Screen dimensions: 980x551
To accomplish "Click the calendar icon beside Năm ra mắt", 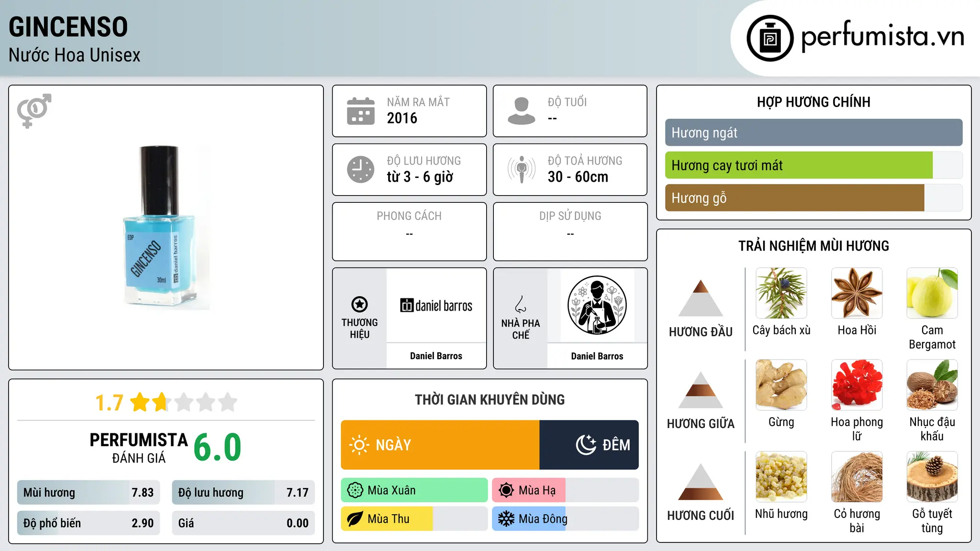I will 361,111.
